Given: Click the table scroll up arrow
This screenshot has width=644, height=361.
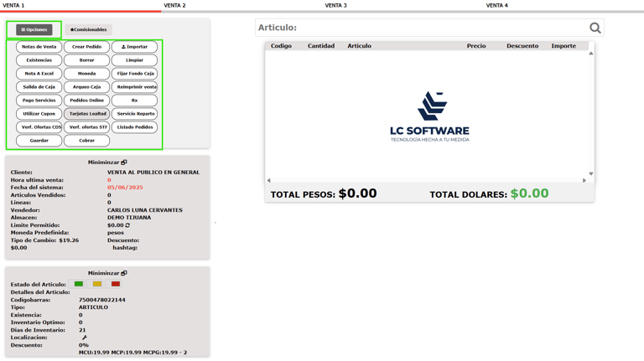Looking at the screenshot, I should [591, 54].
